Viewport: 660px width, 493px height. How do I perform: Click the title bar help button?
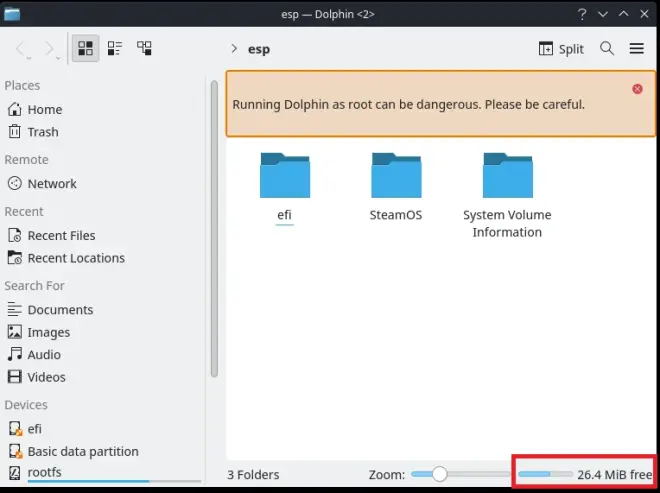pyautogui.click(x=582, y=14)
